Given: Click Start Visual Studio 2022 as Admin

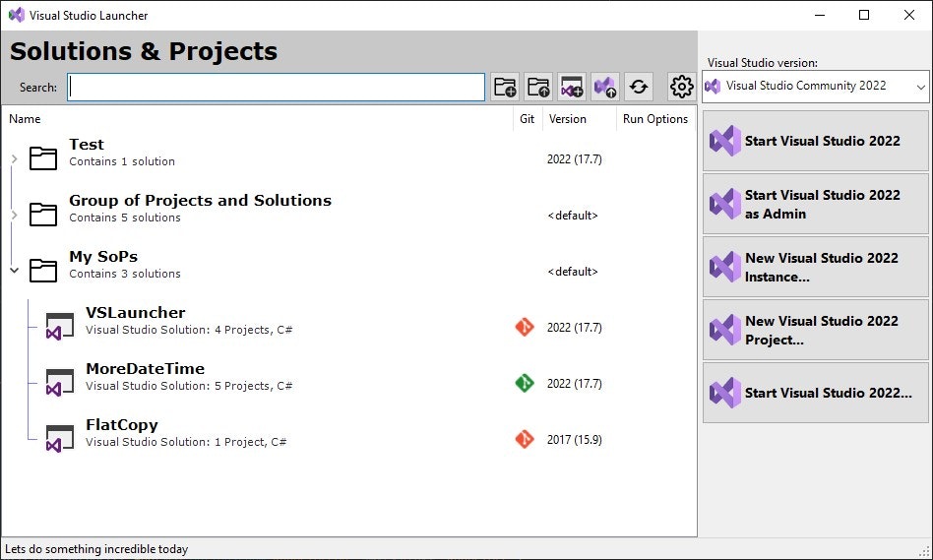Looking at the screenshot, I should pyautogui.click(x=815, y=204).
